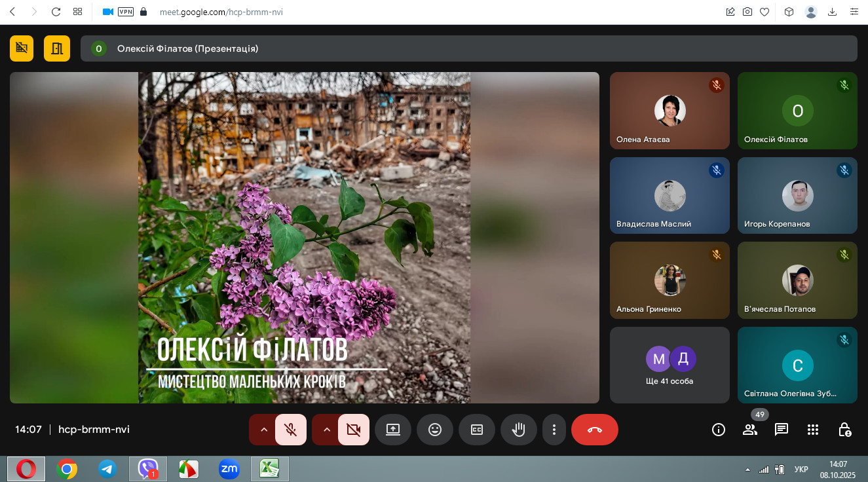Image resolution: width=868 pixels, height=482 pixels.
Task: Open the emoji reactions button
Action: [x=434, y=430]
